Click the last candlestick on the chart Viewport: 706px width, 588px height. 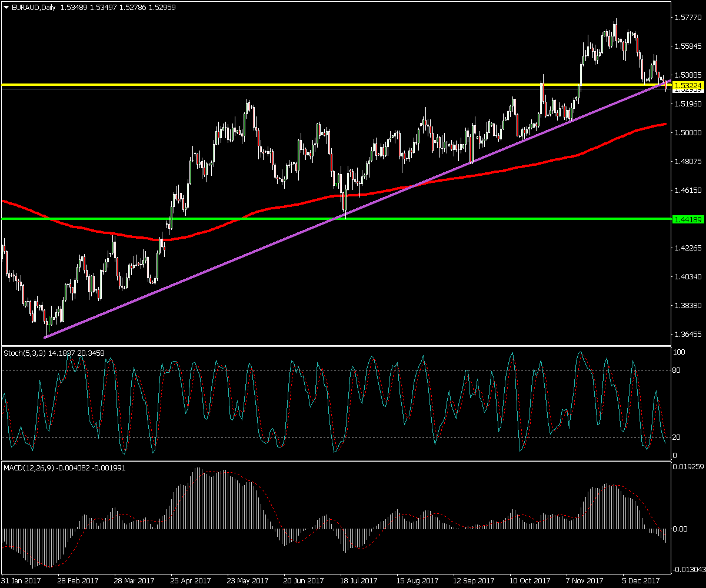click(667, 86)
